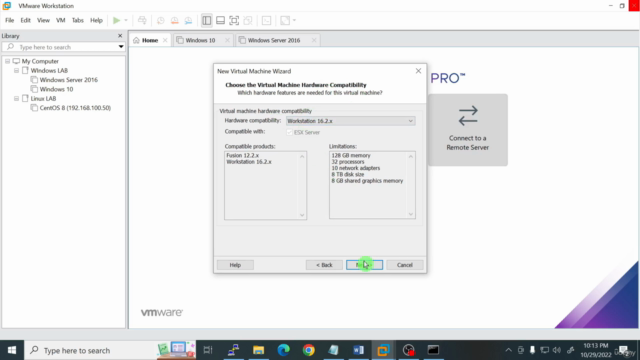Enter full screen mode via toolbar icon
Image resolution: width=640 pixels, height=360 pixels.
tap(234, 20)
